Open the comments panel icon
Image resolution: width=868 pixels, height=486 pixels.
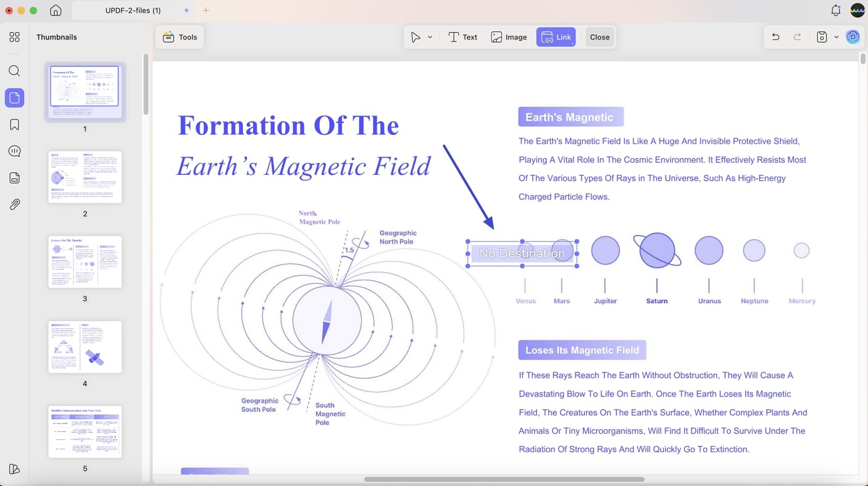(15, 152)
